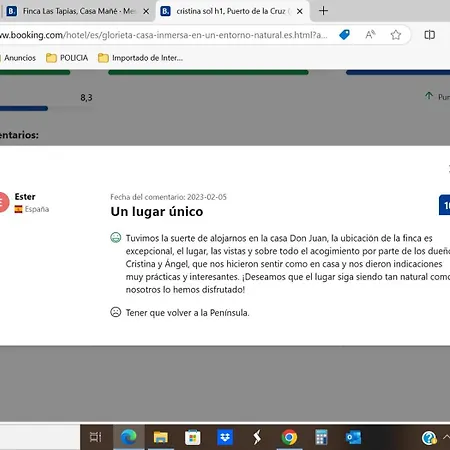Show hidden system tray icons chevron
This screenshot has height=450, width=450.
(446, 437)
